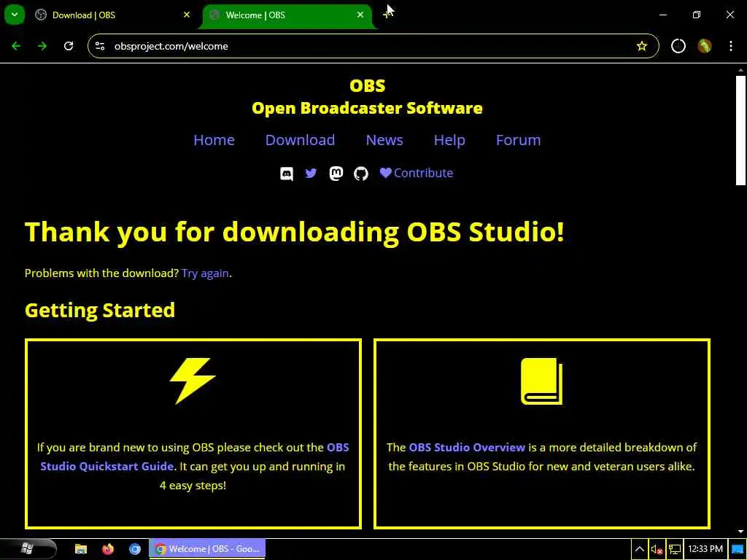Viewport: 747px width, 560px height.
Task: Open Help in site navigation
Action: [x=449, y=140]
